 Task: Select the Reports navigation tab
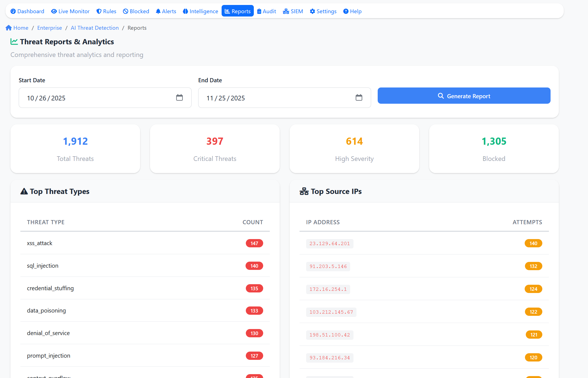coord(237,11)
